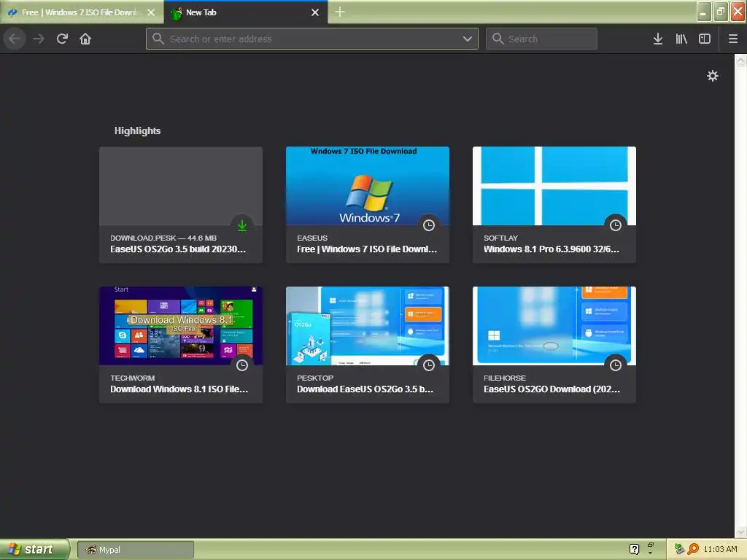Click the magnifier in Search box
Screen dimensions: 747x560
(x=498, y=39)
